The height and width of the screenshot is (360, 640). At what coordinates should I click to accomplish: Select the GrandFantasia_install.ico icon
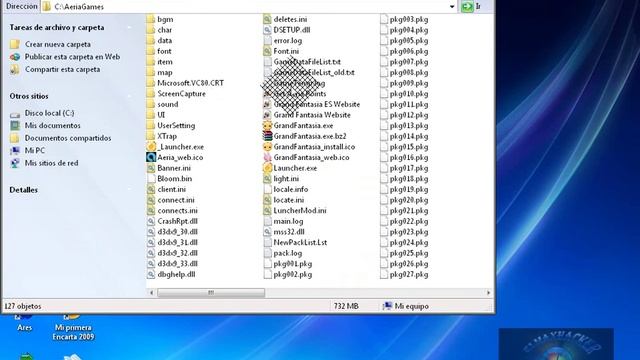tap(267, 147)
